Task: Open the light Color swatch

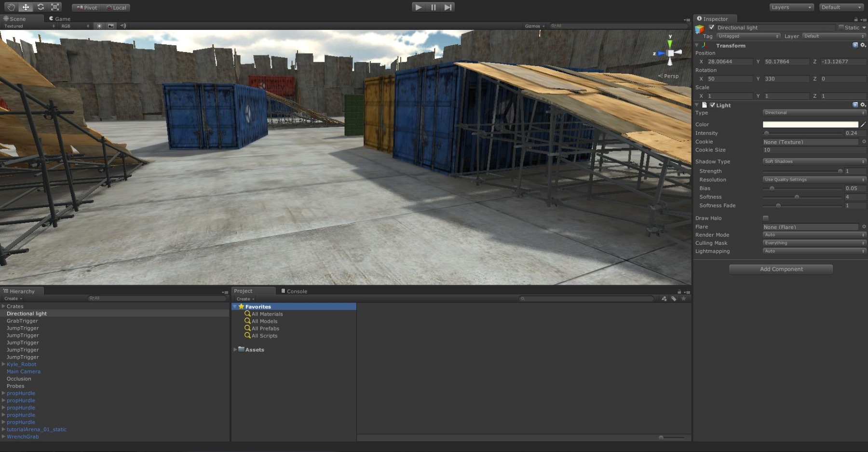Action: point(810,124)
